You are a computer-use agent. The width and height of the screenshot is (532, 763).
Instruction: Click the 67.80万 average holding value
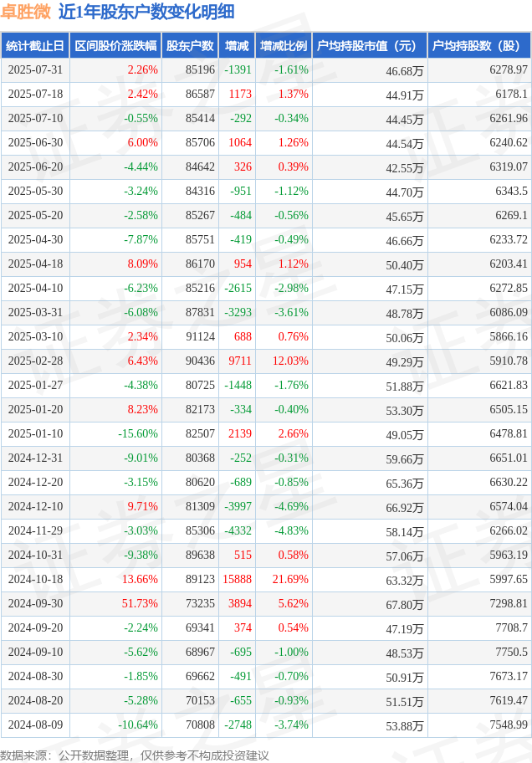tap(405, 605)
